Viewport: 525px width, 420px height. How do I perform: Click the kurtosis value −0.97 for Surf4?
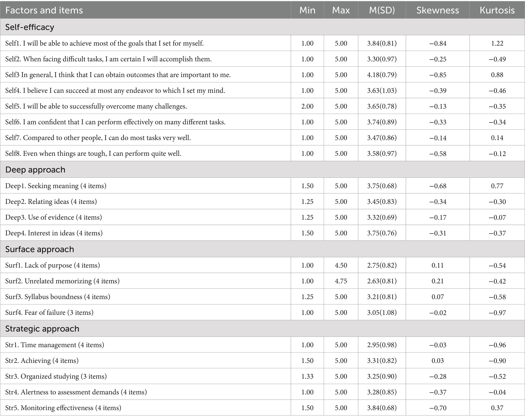tap(497, 313)
